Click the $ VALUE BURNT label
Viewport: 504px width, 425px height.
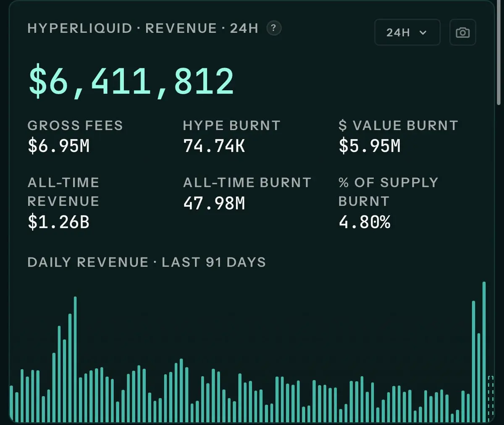tap(398, 125)
